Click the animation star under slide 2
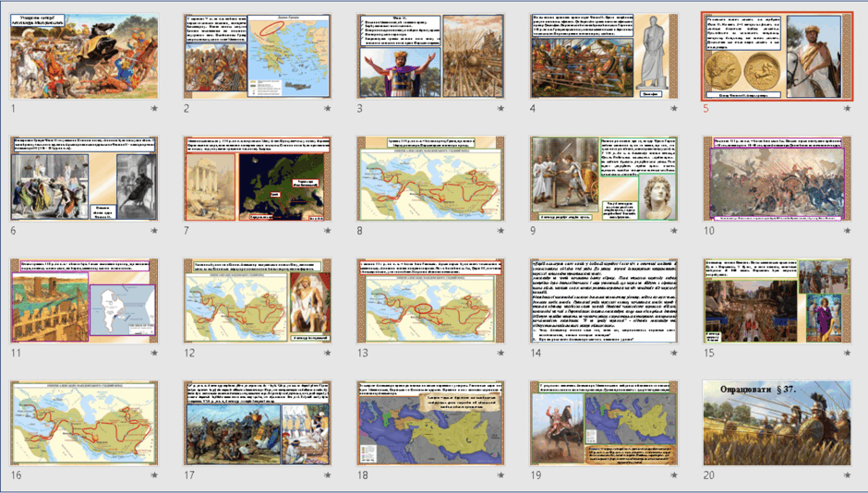The width and height of the screenshot is (868, 493). tap(327, 108)
